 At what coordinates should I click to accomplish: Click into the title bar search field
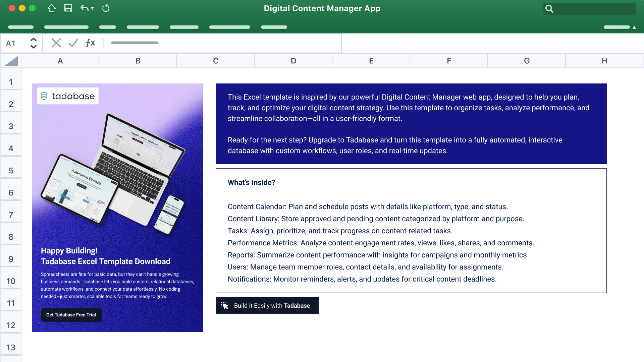click(589, 9)
